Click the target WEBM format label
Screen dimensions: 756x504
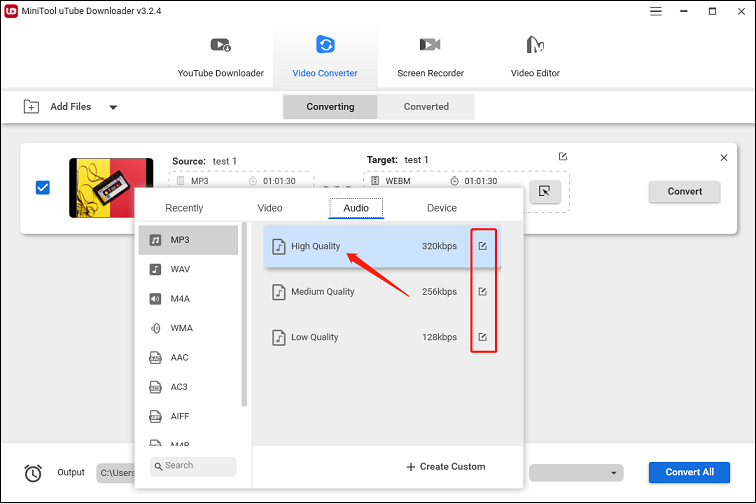(x=398, y=181)
